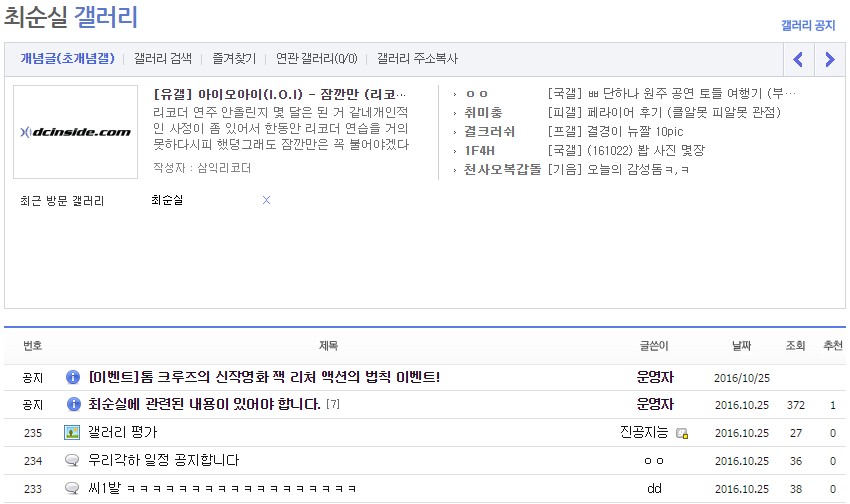850x504 pixels.
Task: Open the 갤러리 공지 link
Action: coord(807,26)
